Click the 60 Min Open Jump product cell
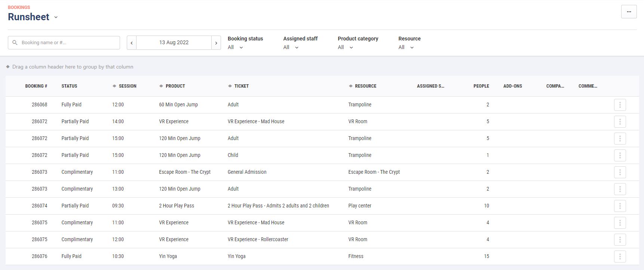This screenshot has width=644, height=270. click(x=178, y=105)
